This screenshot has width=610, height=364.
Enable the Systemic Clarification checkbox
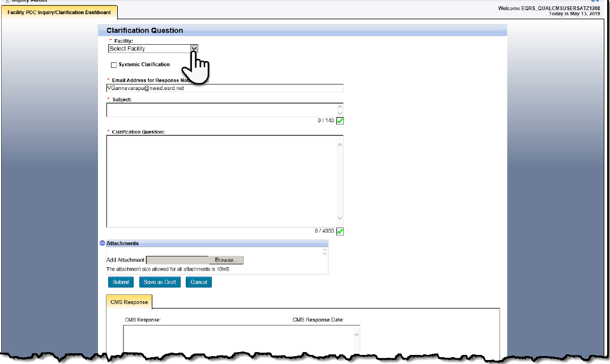pyautogui.click(x=114, y=65)
